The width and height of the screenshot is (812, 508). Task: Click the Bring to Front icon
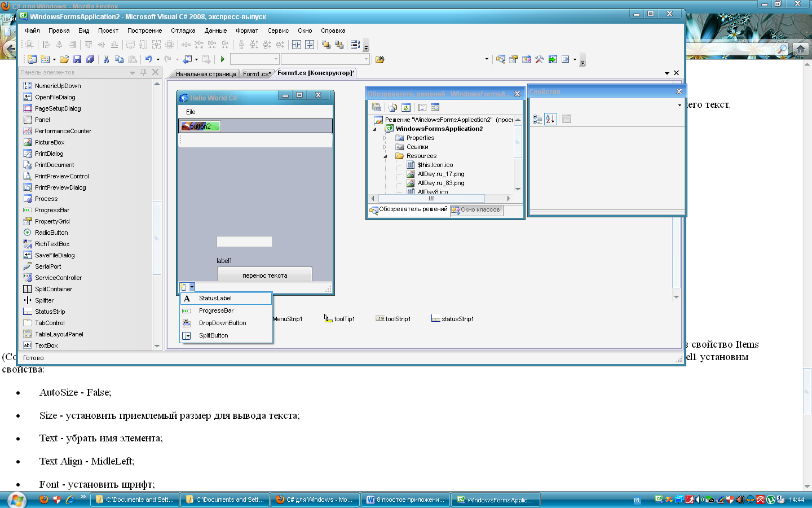point(326,45)
